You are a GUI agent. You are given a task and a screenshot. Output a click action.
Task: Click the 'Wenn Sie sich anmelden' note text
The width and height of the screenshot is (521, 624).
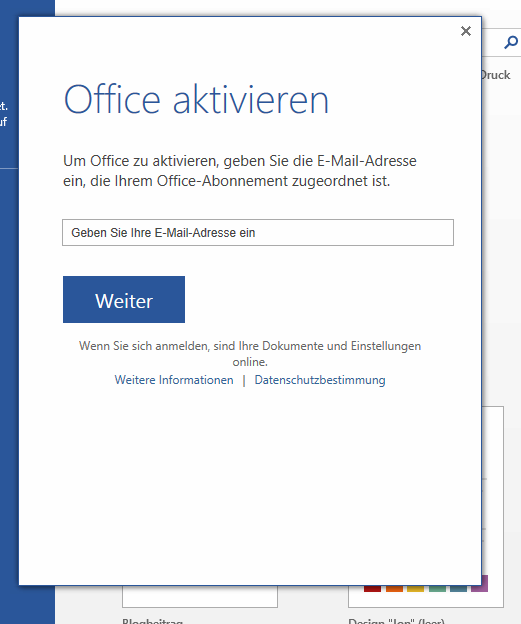click(x=250, y=353)
